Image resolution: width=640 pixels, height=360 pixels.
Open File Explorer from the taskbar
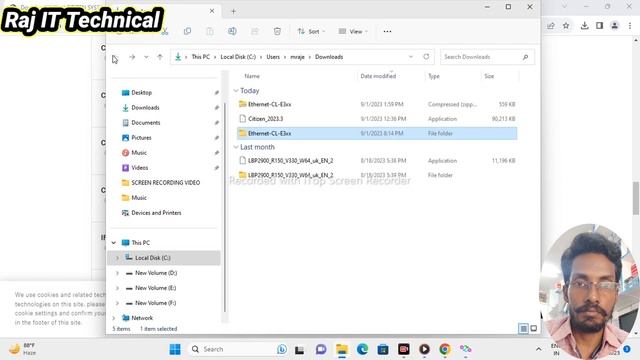click(342, 349)
